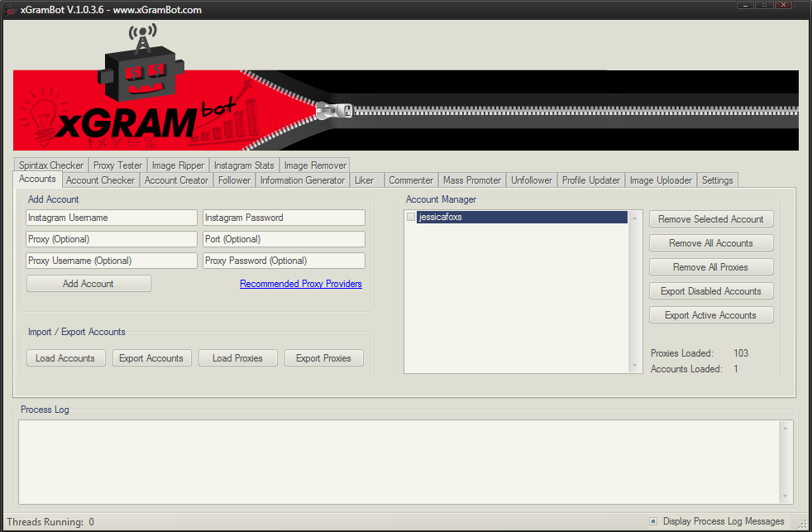The height and width of the screenshot is (532, 812).
Task: Switch to the Mass Promoter tab
Action: pyautogui.click(x=471, y=180)
